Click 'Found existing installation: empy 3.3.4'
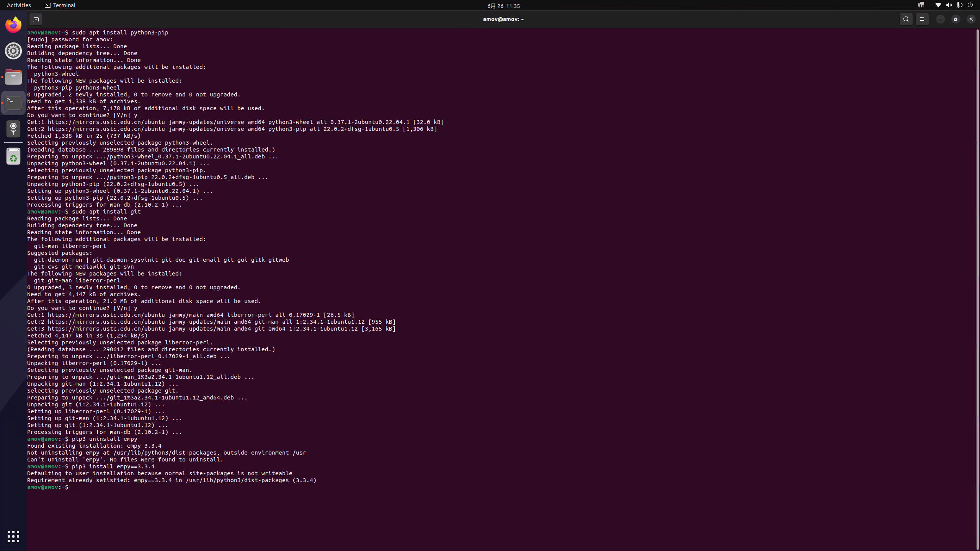 click(x=94, y=446)
